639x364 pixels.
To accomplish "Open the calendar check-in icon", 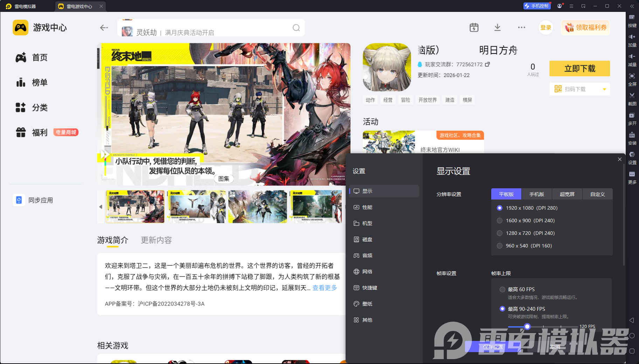I will click(474, 28).
